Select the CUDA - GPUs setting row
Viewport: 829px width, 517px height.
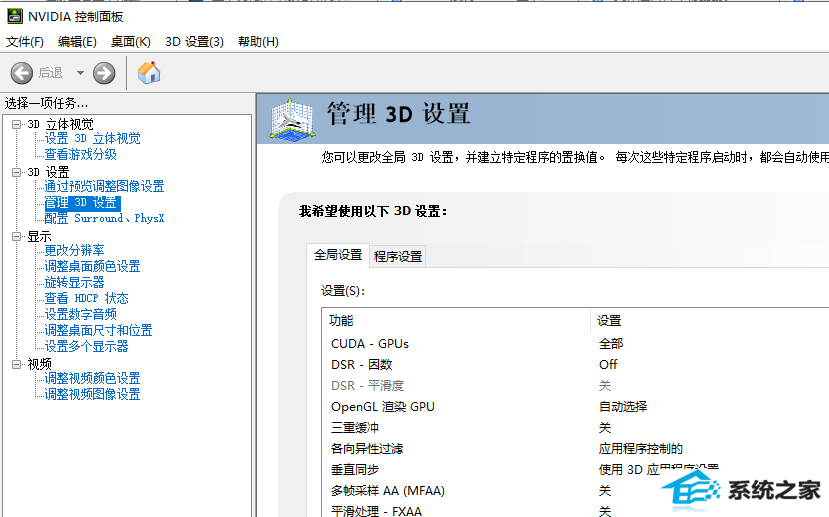(x=575, y=344)
